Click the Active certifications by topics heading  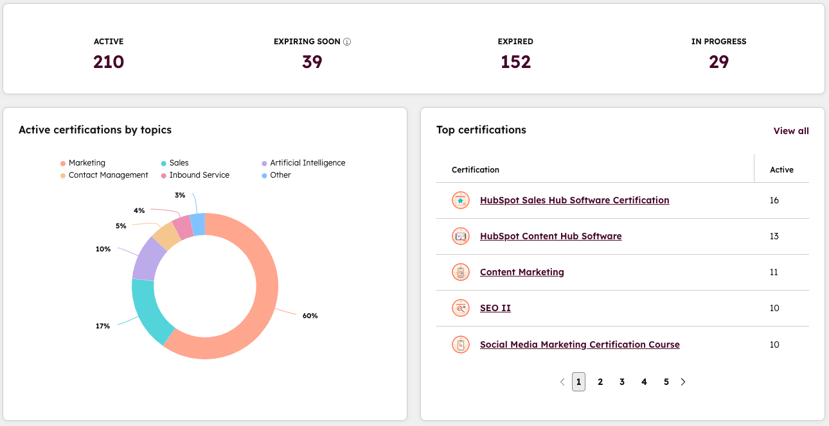[95, 130]
